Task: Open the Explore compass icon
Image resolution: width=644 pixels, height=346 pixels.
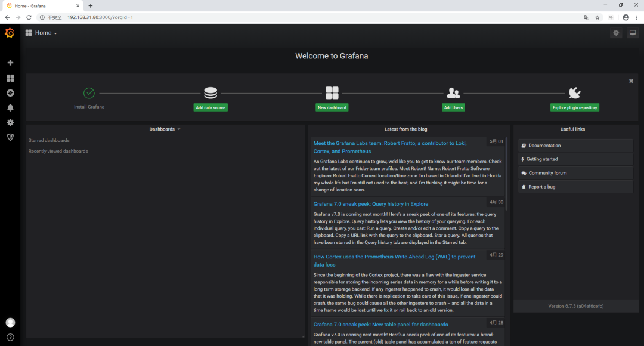Action: pos(10,93)
